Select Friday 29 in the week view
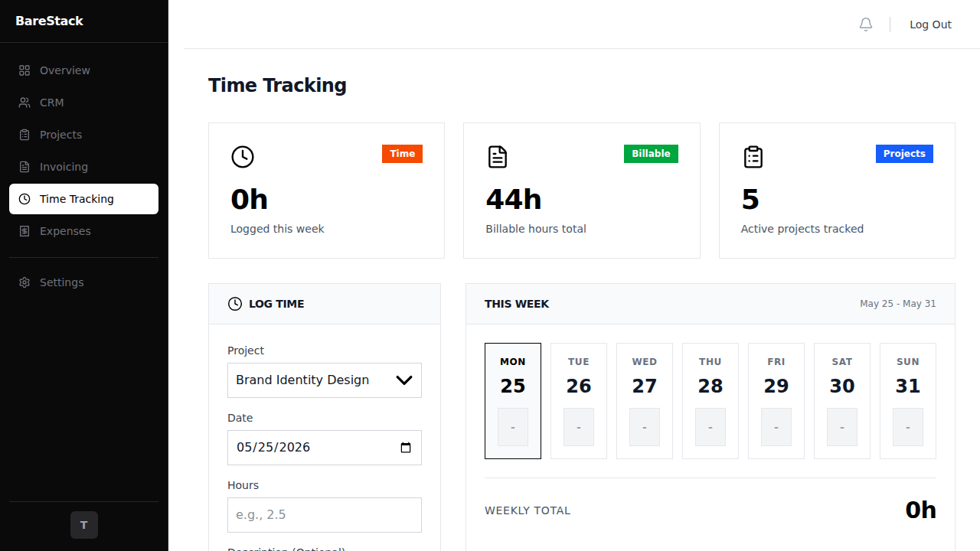Viewport: 980px width, 551px height. pyautogui.click(x=776, y=401)
